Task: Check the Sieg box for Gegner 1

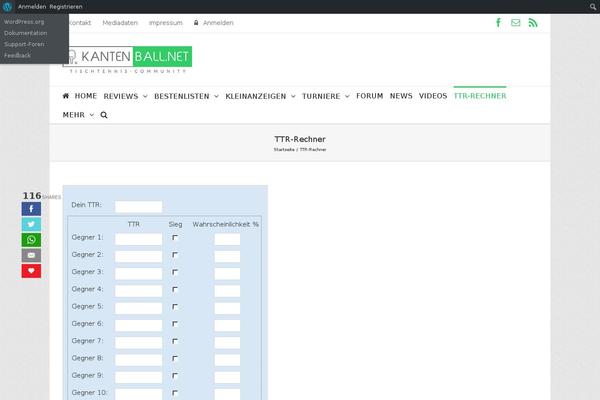Action: tap(175, 238)
